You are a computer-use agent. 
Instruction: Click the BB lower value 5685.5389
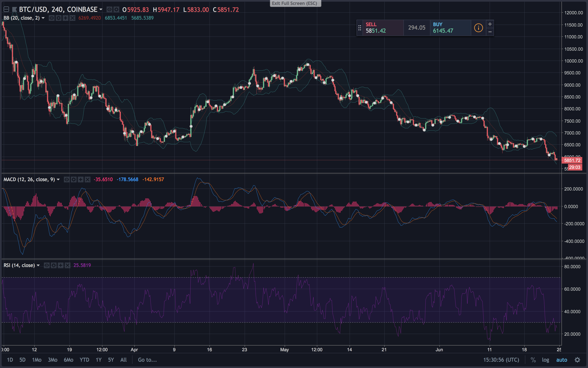[x=142, y=18]
